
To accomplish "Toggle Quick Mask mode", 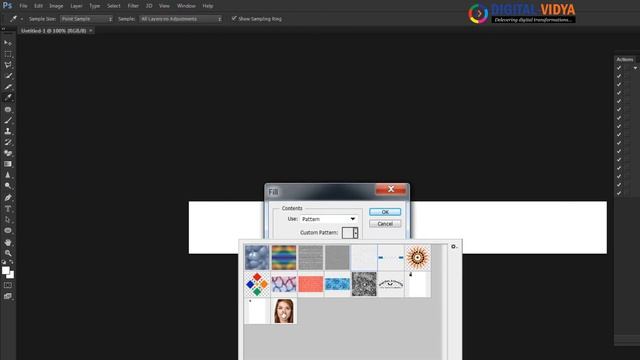I will [8, 285].
